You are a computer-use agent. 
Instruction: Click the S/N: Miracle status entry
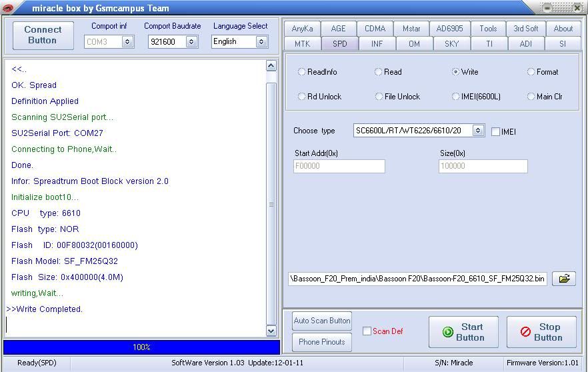tap(454, 363)
